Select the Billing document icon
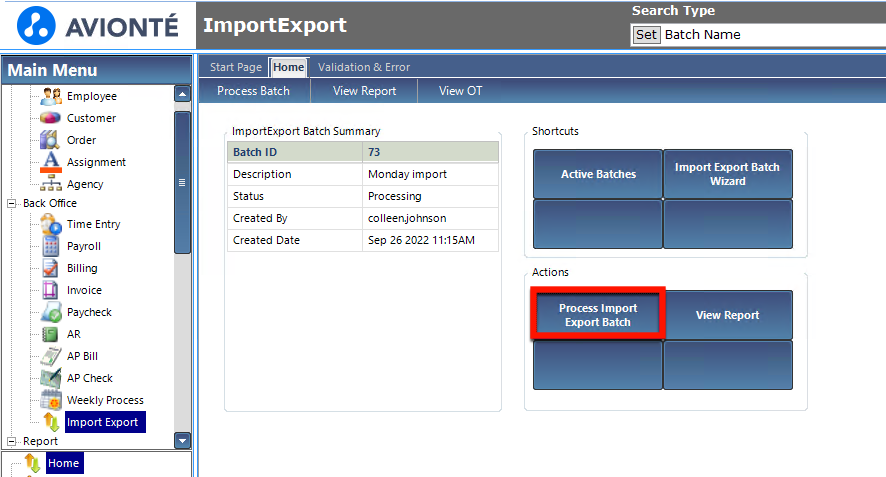 [x=51, y=268]
